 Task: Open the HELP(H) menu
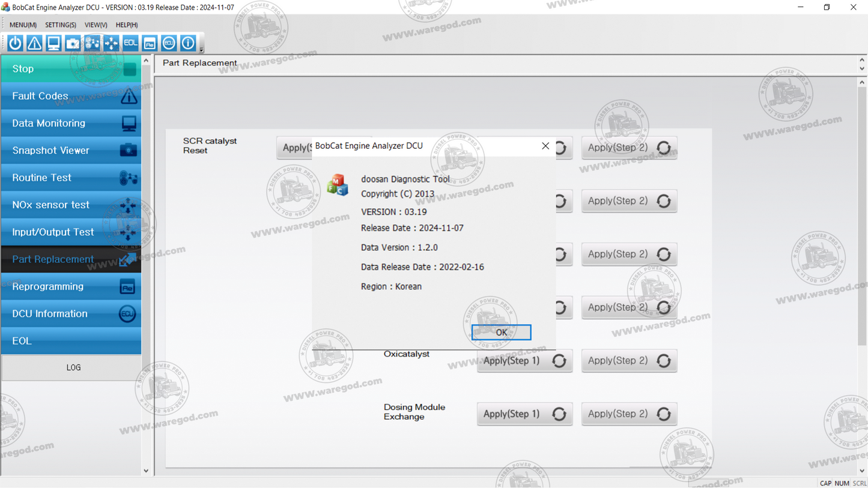(126, 25)
